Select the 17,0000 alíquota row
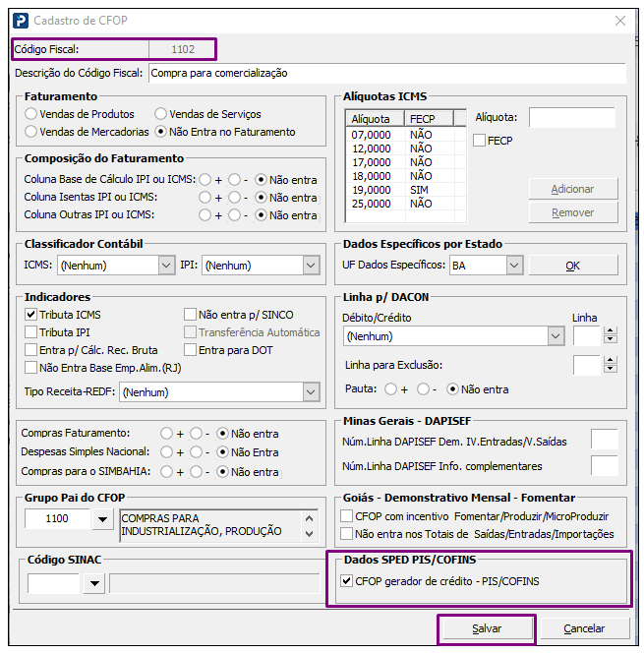Image resolution: width=644 pixels, height=654 pixels. click(406, 162)
